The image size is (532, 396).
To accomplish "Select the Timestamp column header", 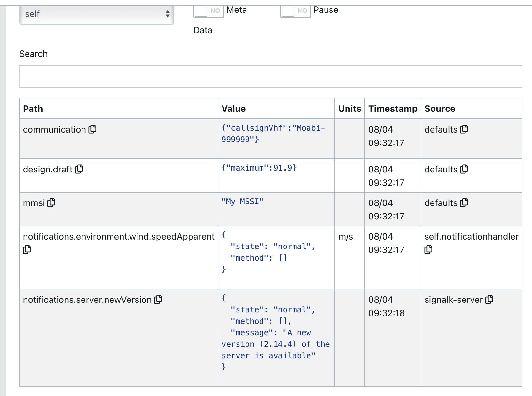I will (393, 109).
